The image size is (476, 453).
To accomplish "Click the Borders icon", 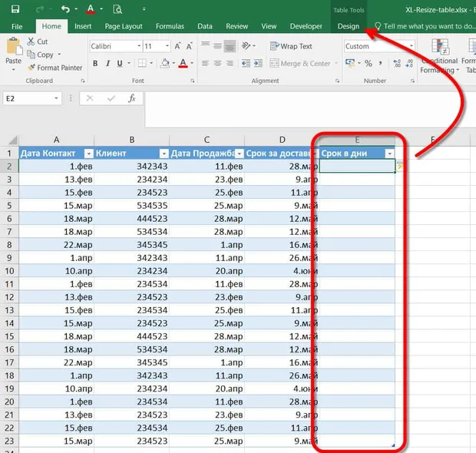I will [x=142, y=64].
